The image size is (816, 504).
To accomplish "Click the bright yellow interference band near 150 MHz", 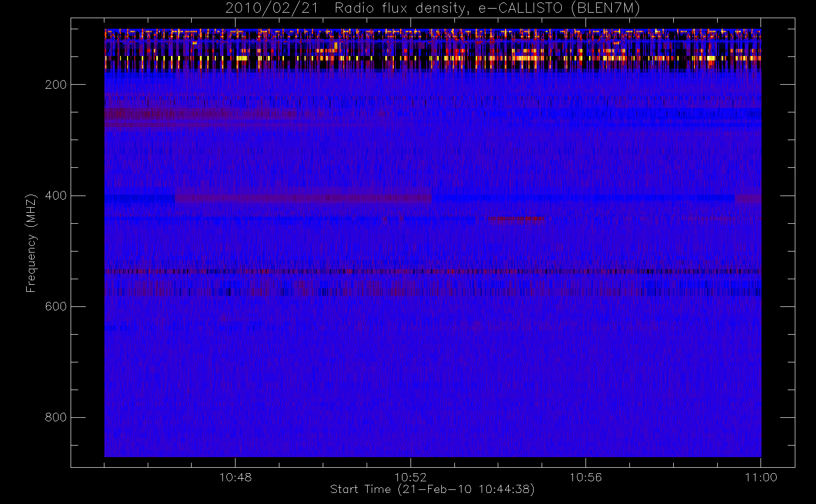I will pos(433,58).
